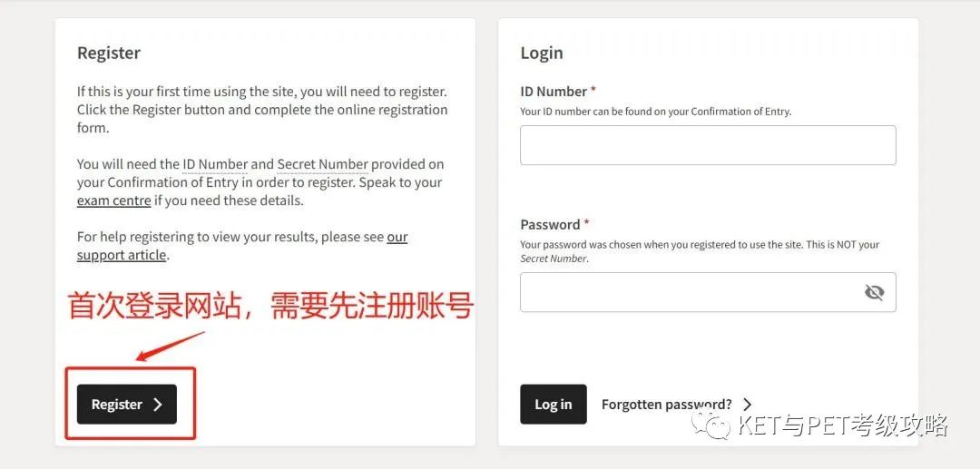This screenshot has height=469, width=980.
Task: Click the red annotation arrow
Action: 170,347
